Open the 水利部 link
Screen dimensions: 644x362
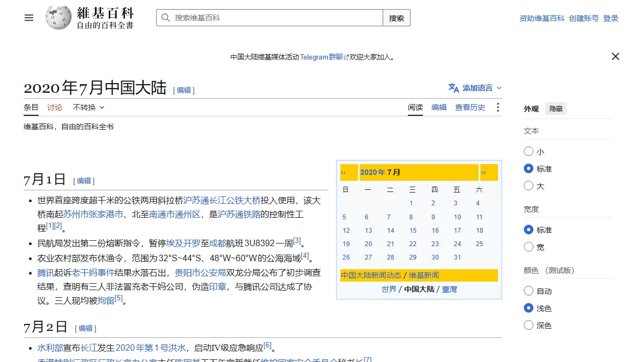(50, 348)
